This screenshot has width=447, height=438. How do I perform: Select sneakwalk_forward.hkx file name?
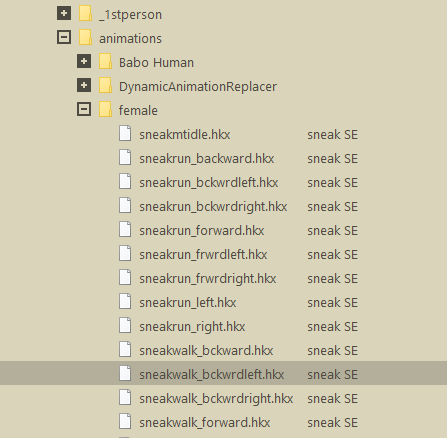(205, 423)
